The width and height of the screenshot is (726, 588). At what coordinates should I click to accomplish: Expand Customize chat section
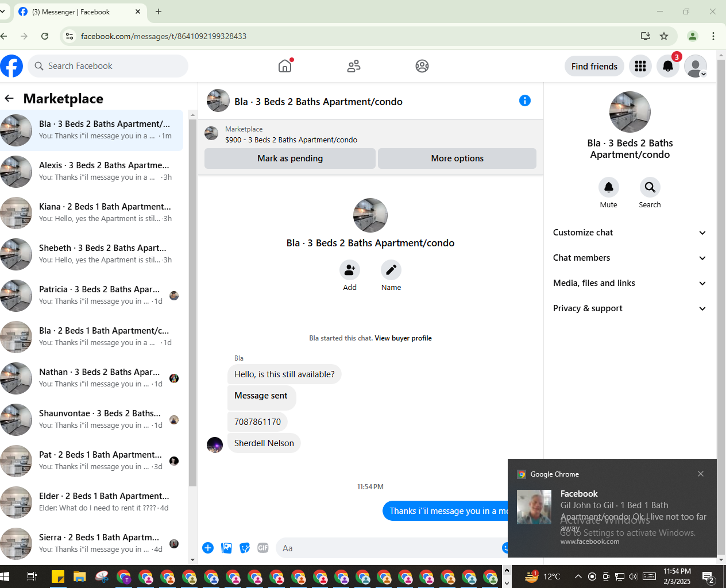[630, 233]
